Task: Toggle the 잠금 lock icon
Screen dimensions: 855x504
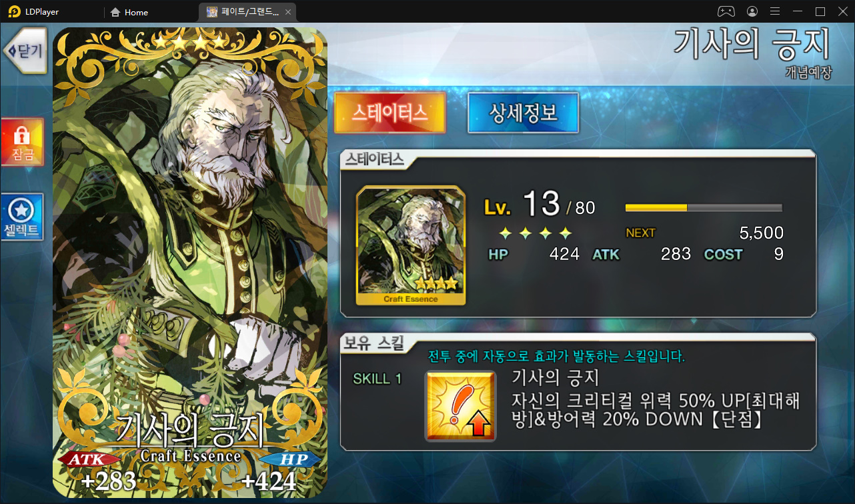Action: tap(23, 142)
